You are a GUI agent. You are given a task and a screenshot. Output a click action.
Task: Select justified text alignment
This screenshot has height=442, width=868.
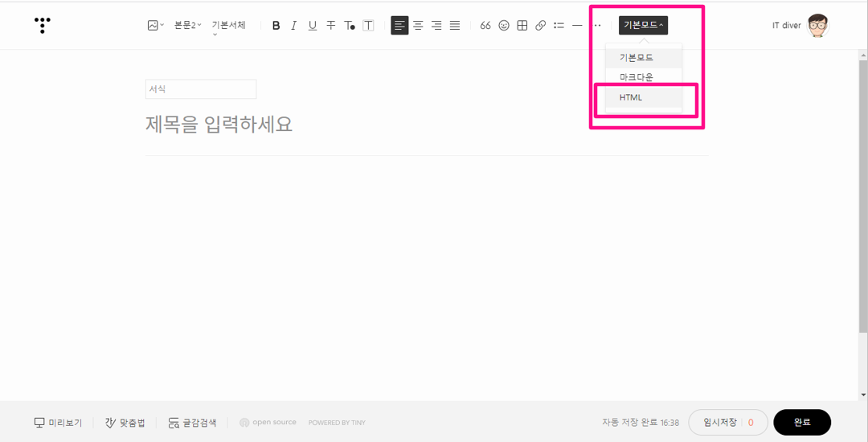455,26
